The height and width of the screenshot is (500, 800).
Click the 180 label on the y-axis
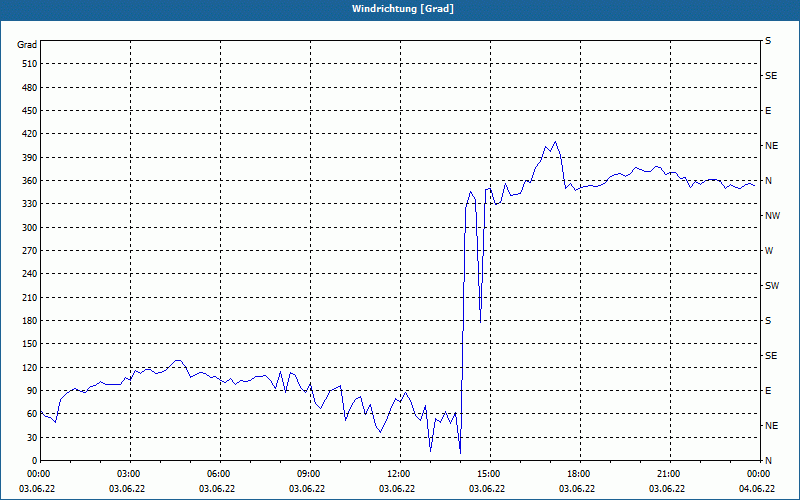[x=30, y=321]
